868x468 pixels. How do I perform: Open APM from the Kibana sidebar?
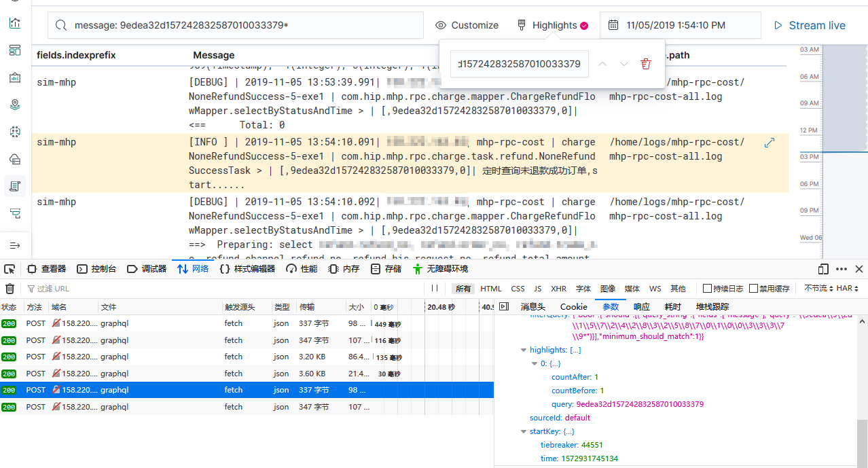pos(15,213)
